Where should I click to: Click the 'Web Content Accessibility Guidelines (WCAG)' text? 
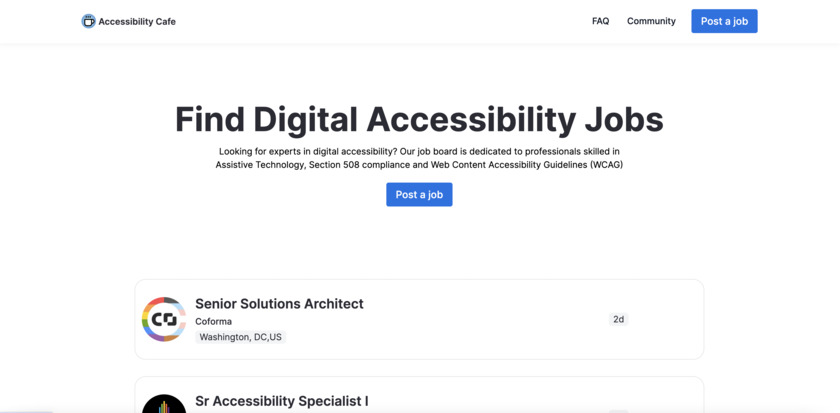point(526,165)
